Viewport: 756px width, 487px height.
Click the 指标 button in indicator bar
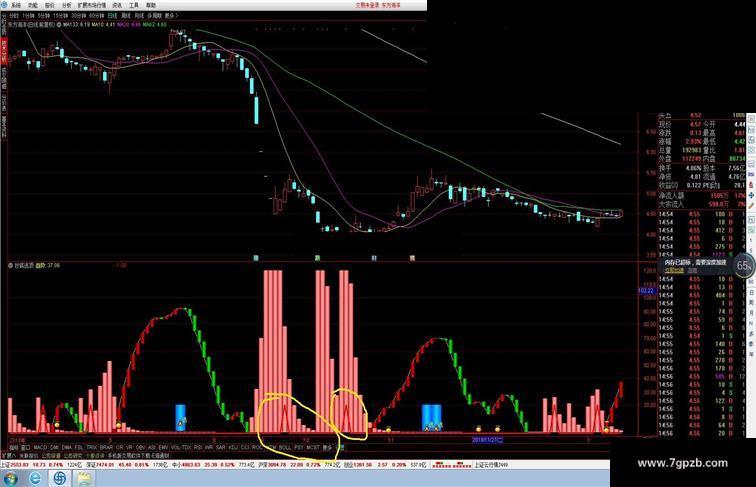(14, 448)
